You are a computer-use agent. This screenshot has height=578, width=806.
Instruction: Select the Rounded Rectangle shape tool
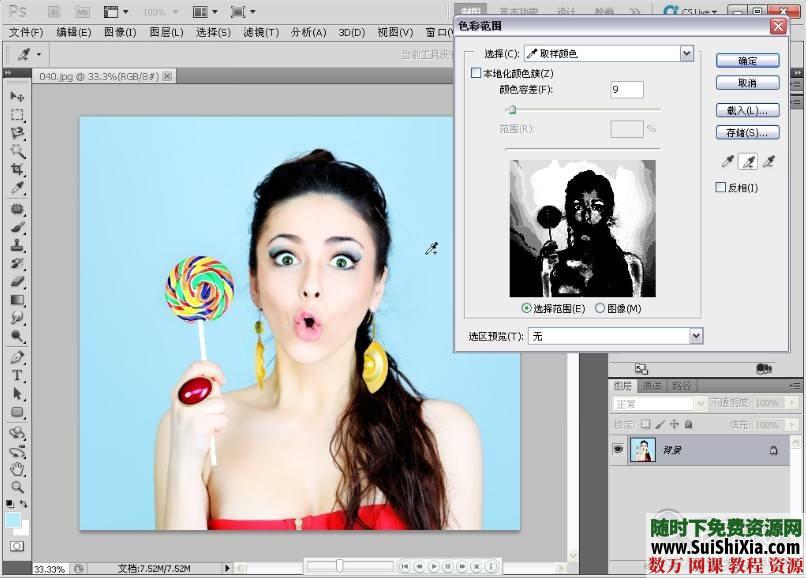pyautogui.click(x=17, y=412)
